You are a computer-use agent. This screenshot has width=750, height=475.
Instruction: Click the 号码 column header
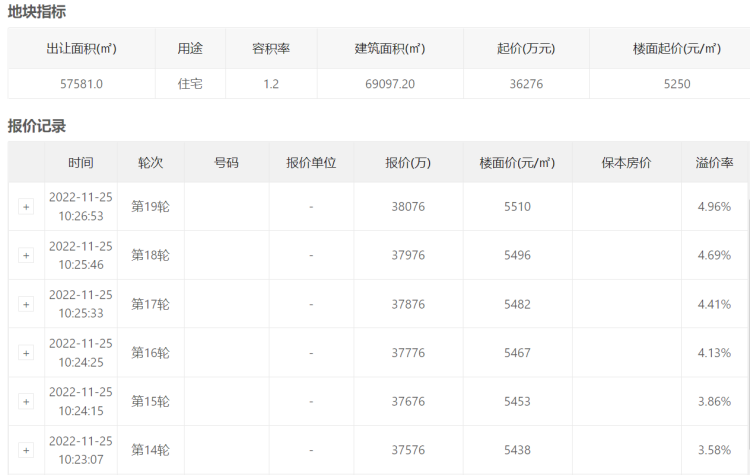point(226,163)
